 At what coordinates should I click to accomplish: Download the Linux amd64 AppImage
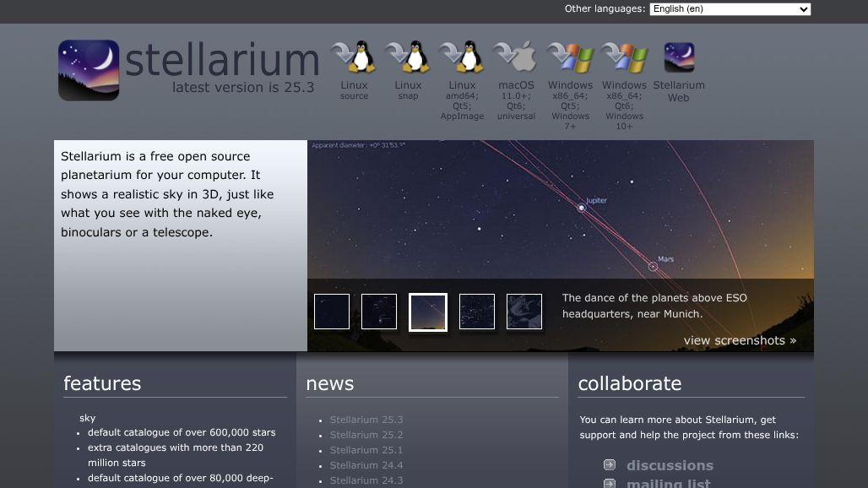coord(462,57)
